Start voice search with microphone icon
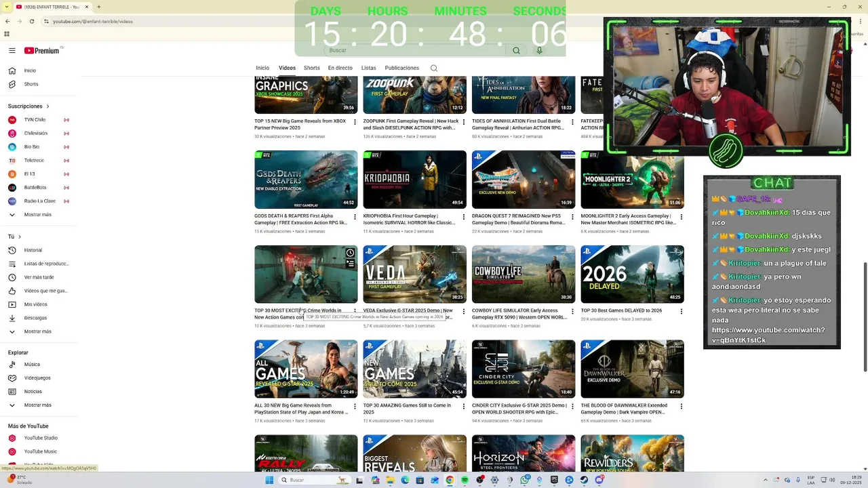868x488 pixels. (539, 50)
